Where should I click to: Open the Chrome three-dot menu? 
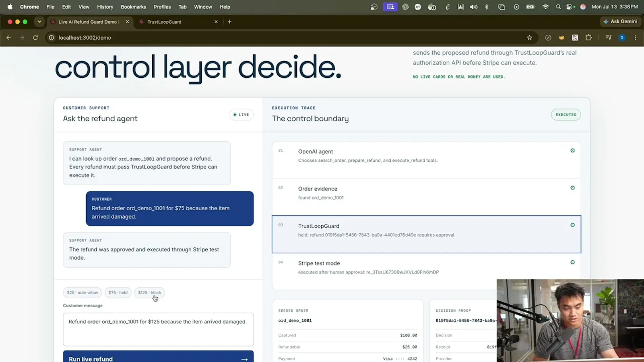click(635, 37)
